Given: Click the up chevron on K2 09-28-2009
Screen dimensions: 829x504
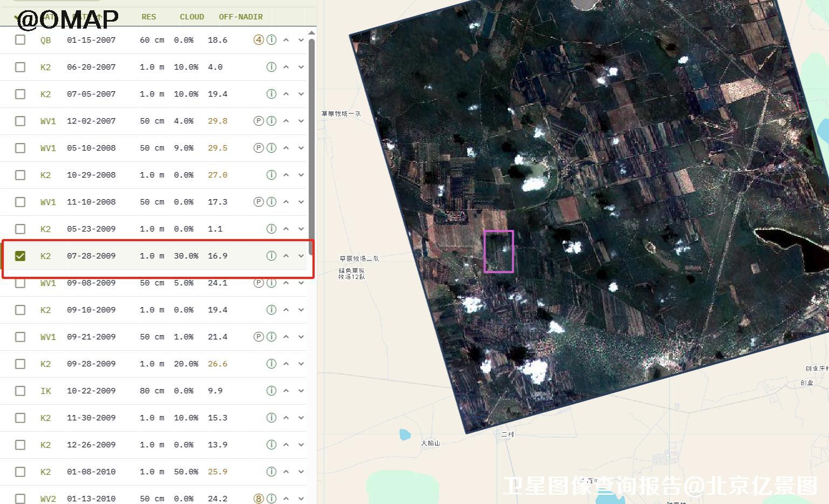Looking at the screenshot, I should tap(286, 364).
